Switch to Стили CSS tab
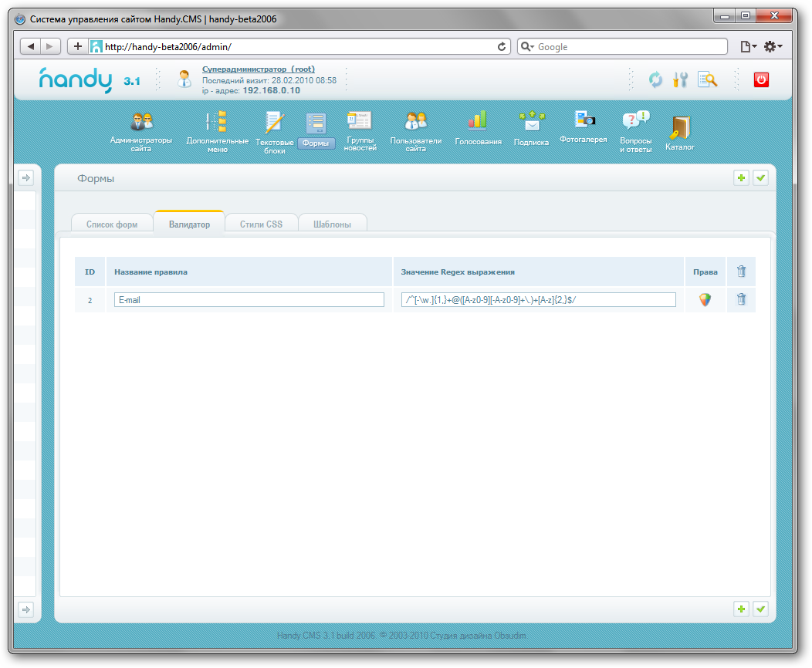The image size is (812, 668). click(x=261, y=224)
